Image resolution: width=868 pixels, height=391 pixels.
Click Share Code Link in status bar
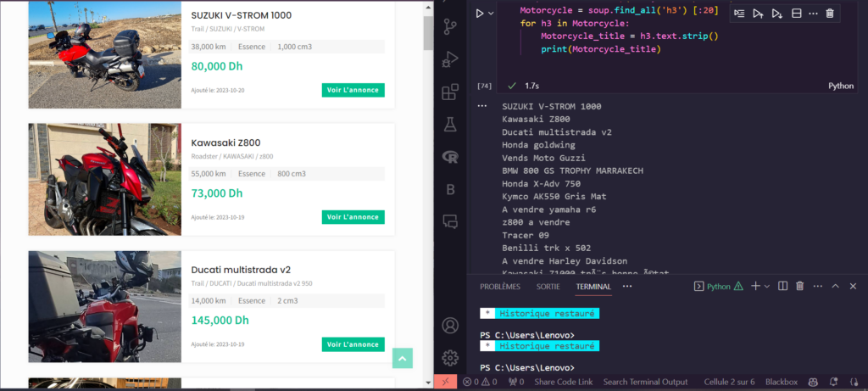click(563, 382)
